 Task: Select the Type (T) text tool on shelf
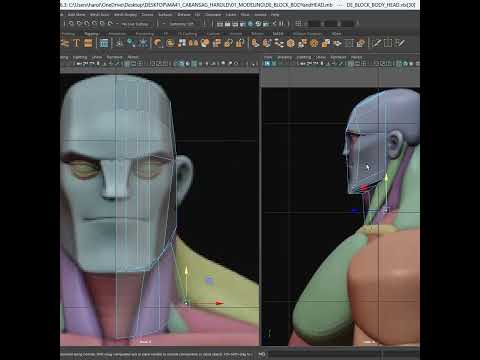point(76,43)
